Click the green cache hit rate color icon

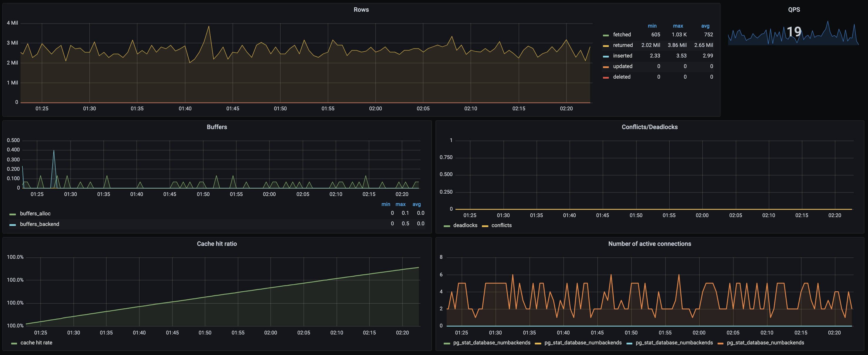coord(14,344)
